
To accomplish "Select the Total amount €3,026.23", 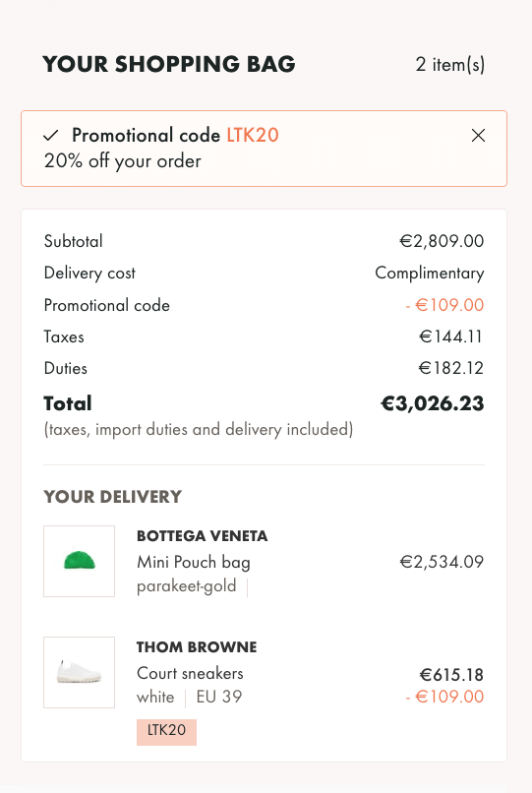I will (x=432, y=403).
